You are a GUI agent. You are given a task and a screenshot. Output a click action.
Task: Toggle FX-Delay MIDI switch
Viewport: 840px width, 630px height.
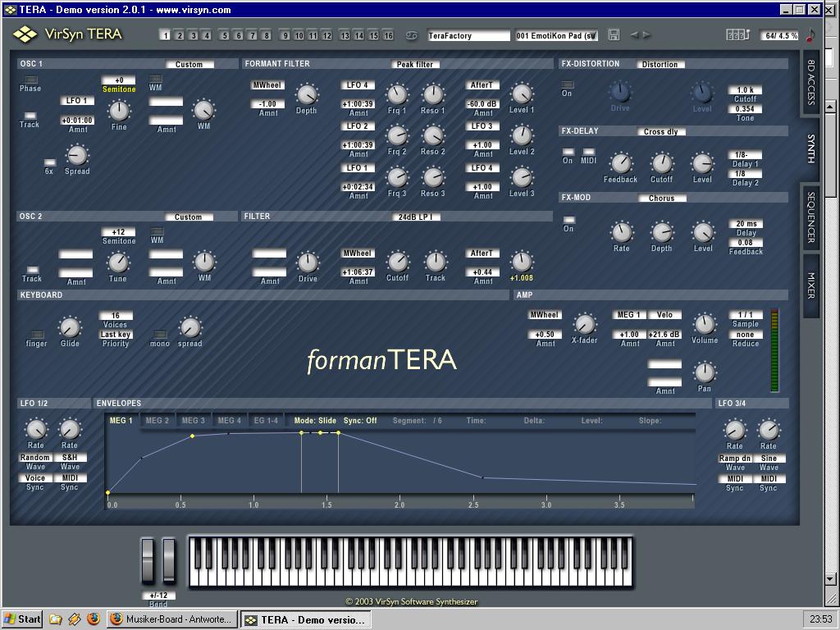pos(589,152)
